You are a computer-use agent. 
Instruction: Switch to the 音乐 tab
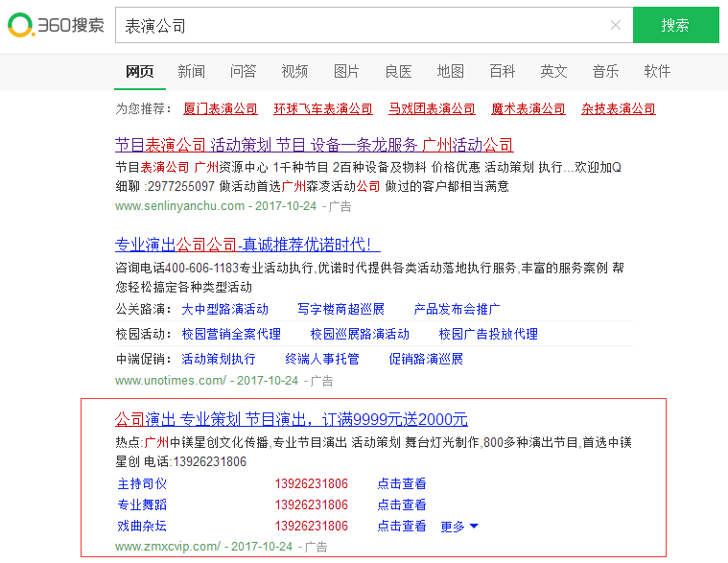tap(605, 72)
